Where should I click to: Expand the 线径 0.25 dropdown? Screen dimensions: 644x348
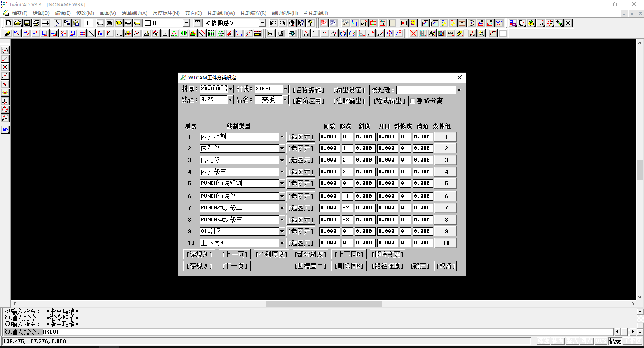pyautogui.click(x=231, y=99)
